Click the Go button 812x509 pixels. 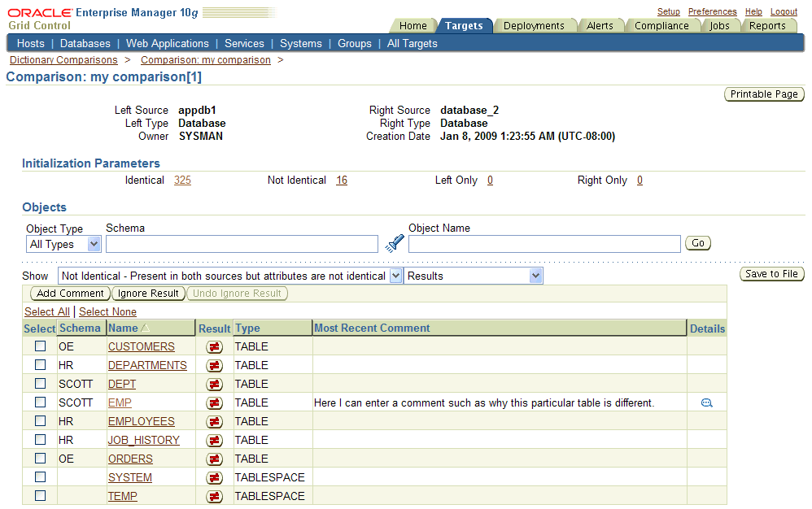point(698,243)
